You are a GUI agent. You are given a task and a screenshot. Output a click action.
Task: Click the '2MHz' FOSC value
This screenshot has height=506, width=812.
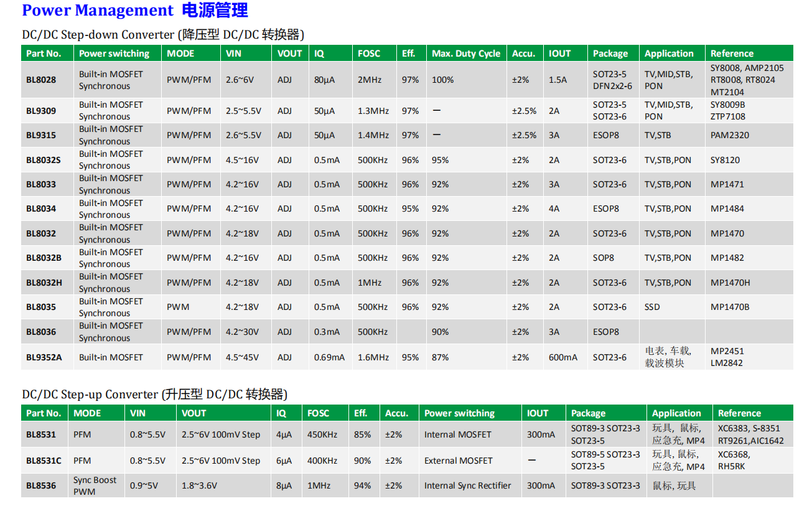point(370,80)
